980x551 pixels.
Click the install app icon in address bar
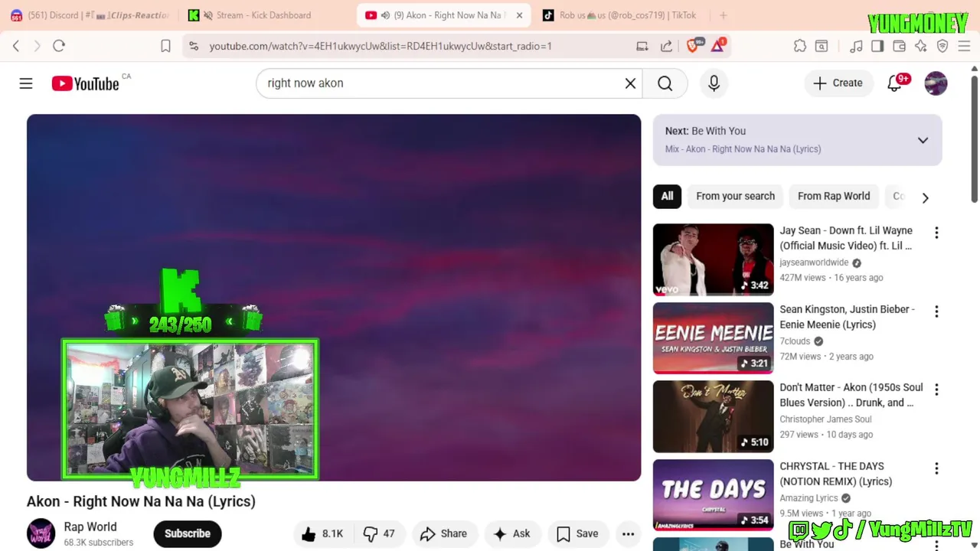(x=642, y=46)
